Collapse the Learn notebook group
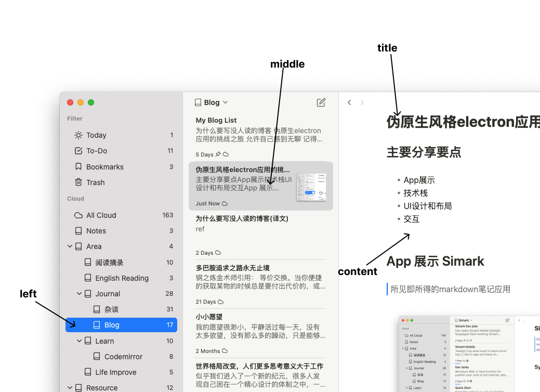 tap(79, 341)
